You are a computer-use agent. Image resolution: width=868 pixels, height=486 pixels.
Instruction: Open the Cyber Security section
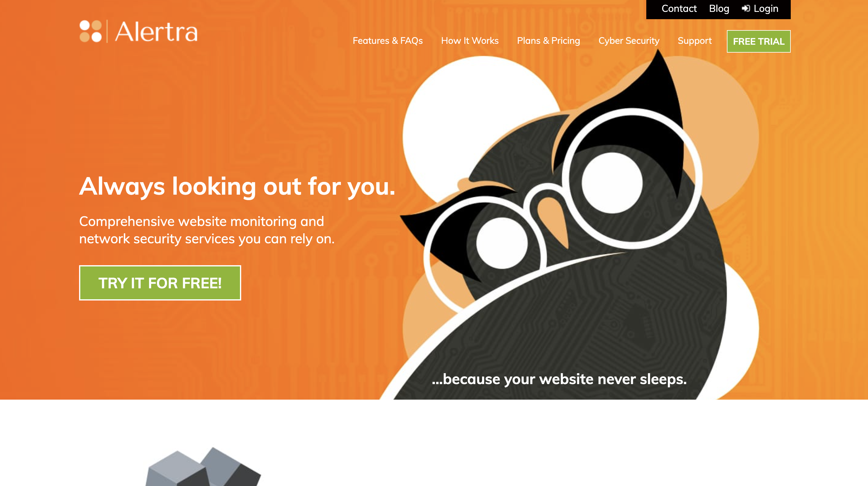click(629, 40)
